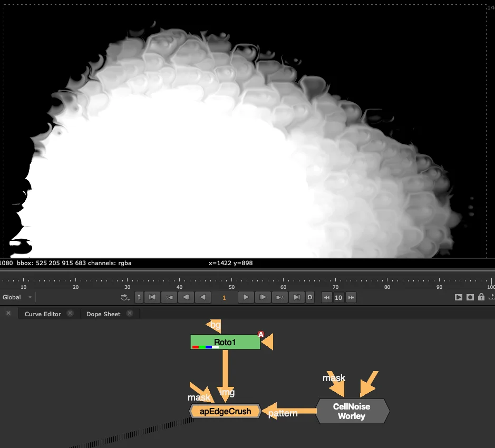Image resolution: width=495 pixels, height=448 pixels.
Task: Click the set out-point 'O' icon
Action: pyautogui.click(x=309, y=297)
